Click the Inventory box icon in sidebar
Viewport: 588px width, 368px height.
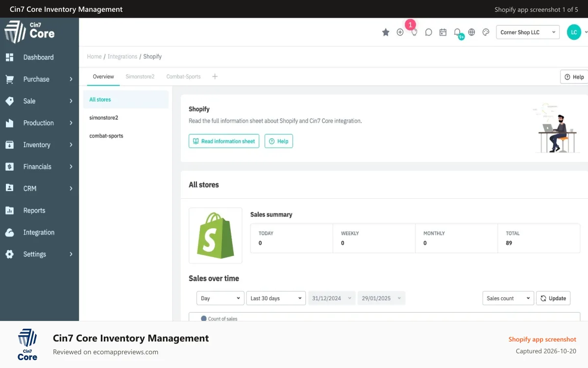click(x=9, y=145)
